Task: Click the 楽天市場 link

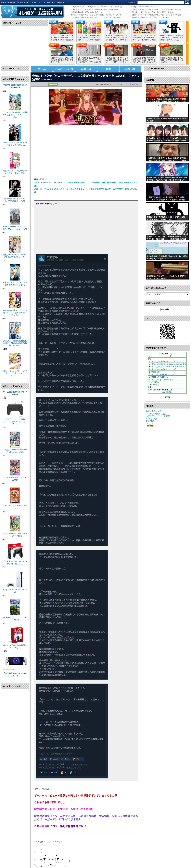Action: (150, 421)
